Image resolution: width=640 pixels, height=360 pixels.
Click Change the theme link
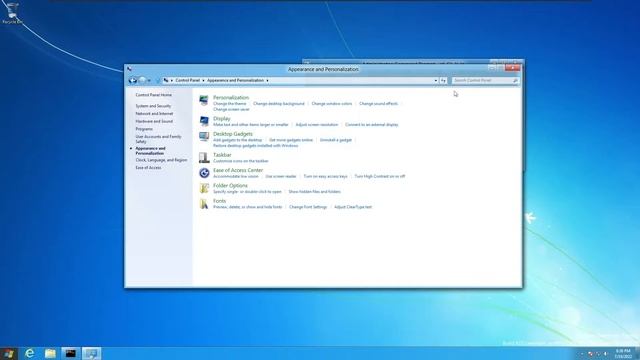[229, 104]
